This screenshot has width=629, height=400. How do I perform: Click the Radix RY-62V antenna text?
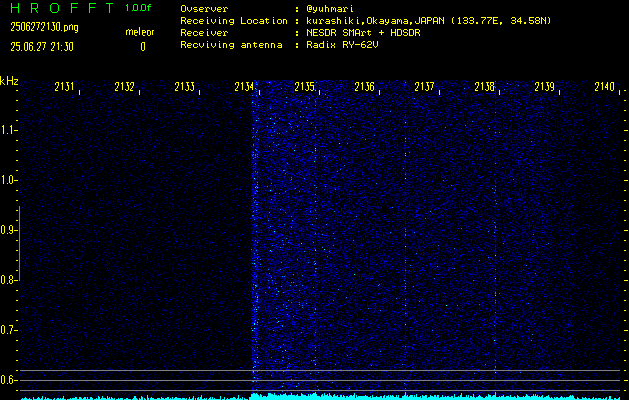(343, 45)
